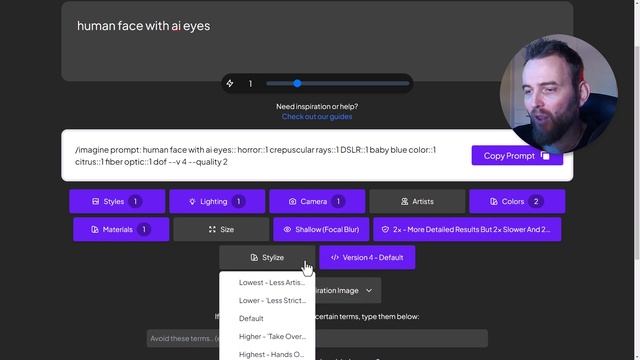
Task: Click the document icon on Stylize button
Action: tap(254, 258)
